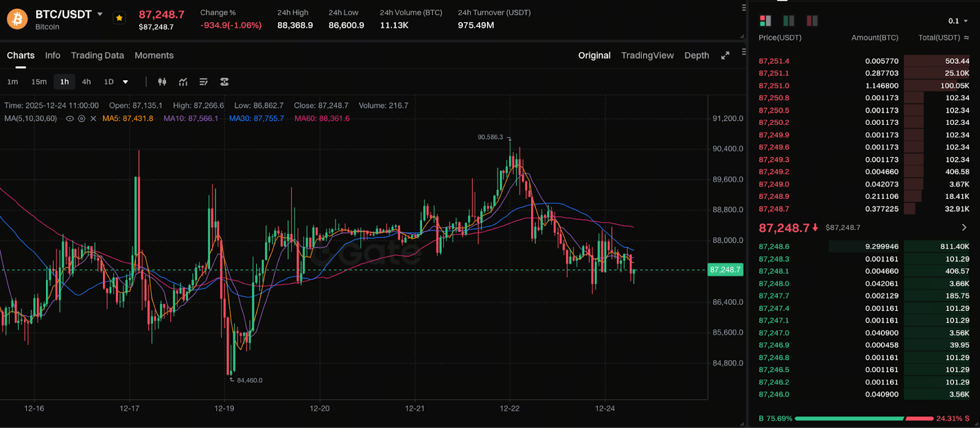Expand more timeframes dropdown arrow
The height and width of the screenshot is (428, 980).
pyautogui.click(x=126, y=82)
